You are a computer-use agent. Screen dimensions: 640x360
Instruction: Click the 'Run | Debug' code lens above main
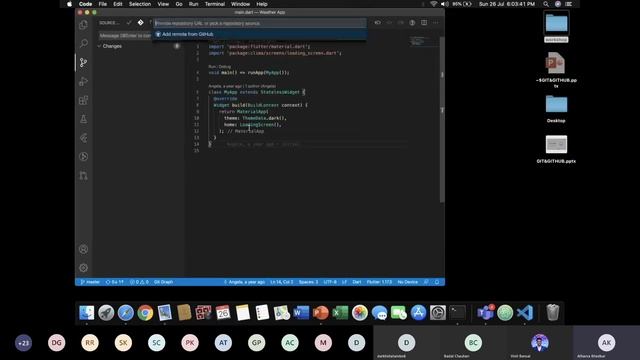pos(220,67)
